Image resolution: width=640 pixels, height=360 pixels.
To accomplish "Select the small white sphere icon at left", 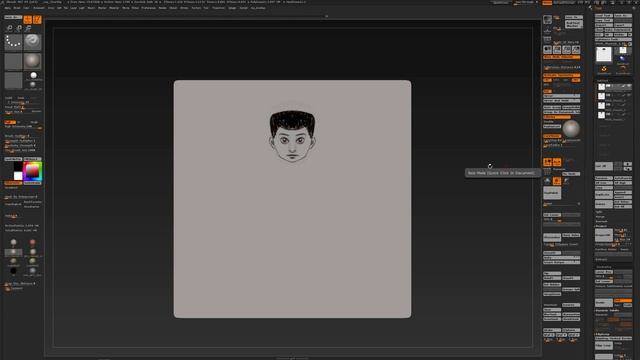I will (x=33, y=75).
